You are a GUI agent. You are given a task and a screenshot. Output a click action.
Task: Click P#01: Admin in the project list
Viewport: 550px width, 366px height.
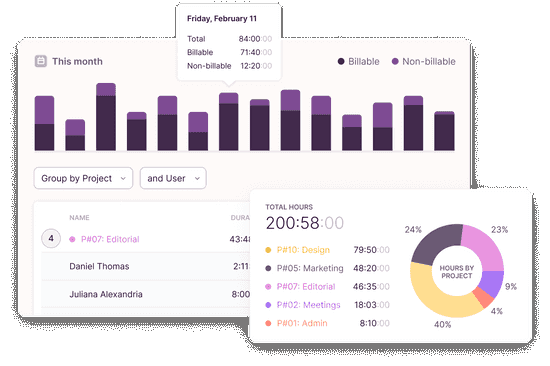302,323
